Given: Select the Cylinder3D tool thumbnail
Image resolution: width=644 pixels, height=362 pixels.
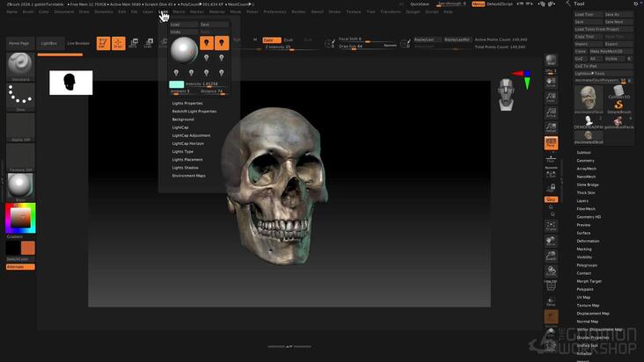Looking at the screenshot, I should 618,92.
